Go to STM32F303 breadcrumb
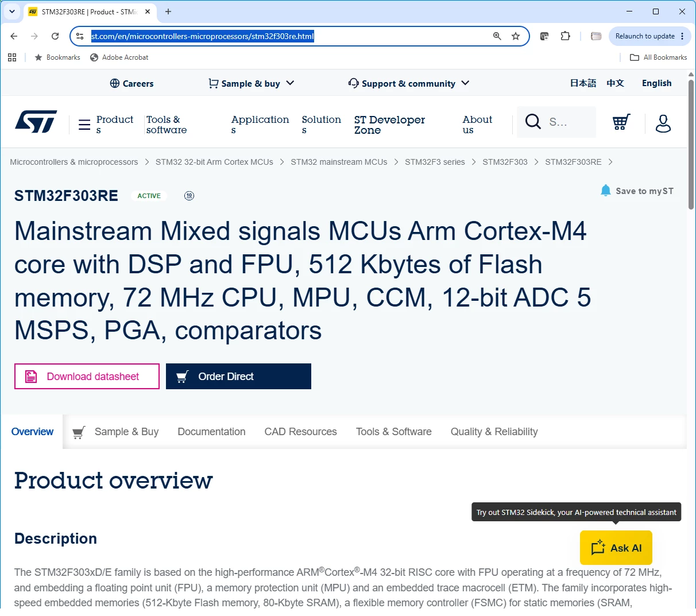The width and height of the screenshot is (696, 616). (x=505, y=162)
